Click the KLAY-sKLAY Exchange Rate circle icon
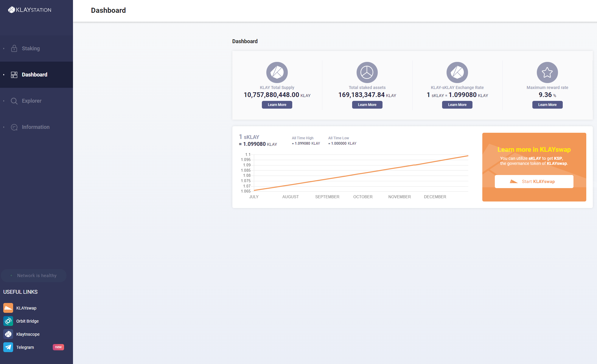The width and height of the screenshot is (597, 364). click(x=457, y=72)
